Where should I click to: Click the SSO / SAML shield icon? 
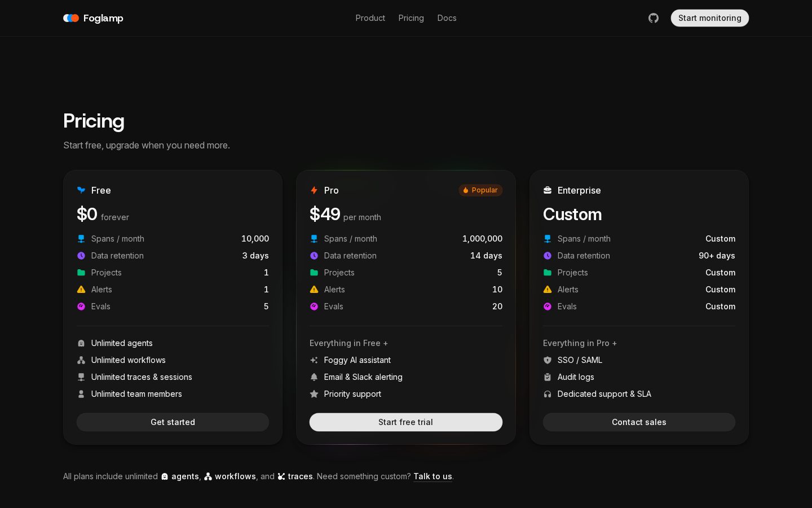pos(548,360)
